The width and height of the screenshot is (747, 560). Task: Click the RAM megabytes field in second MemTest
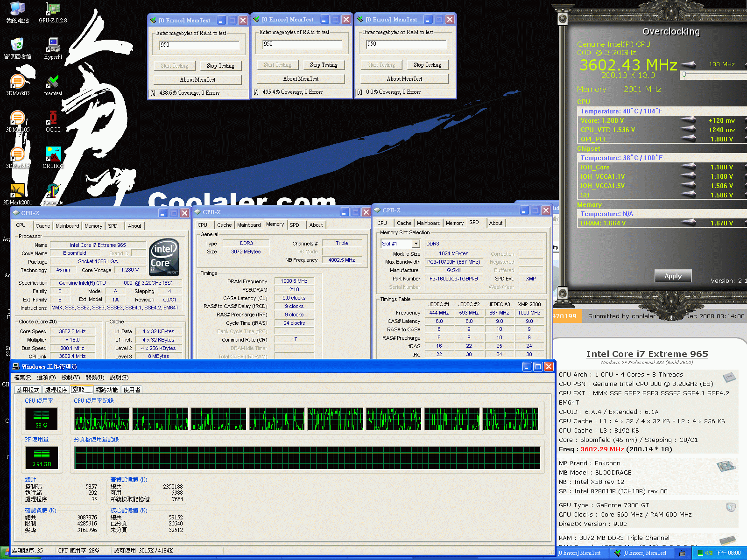[x=303, y=44]
